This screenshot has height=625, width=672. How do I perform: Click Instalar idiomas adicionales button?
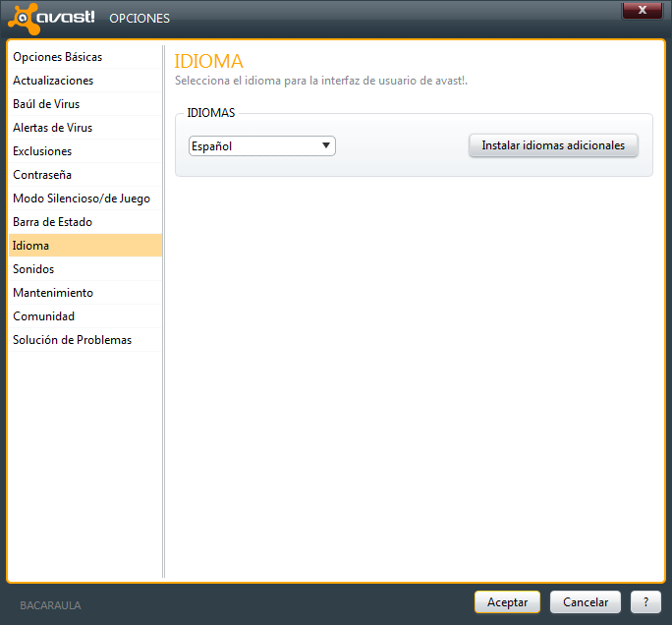pos(553,145)
